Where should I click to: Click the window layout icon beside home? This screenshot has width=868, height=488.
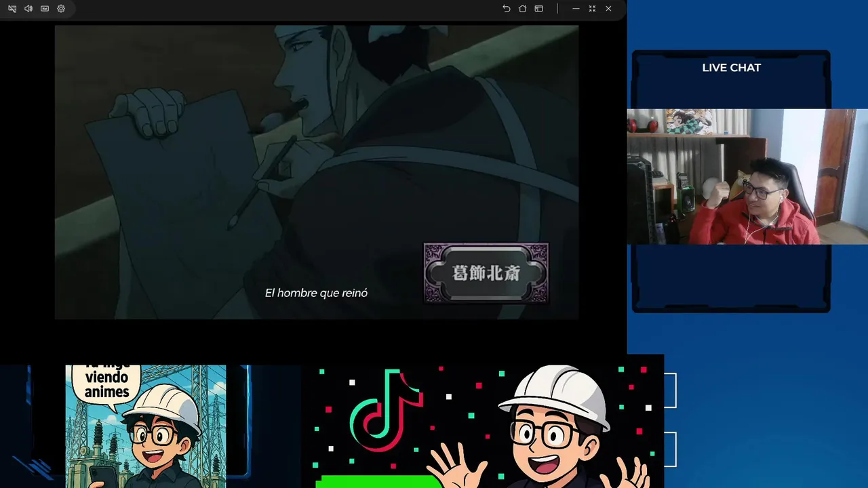click(x=539, y=9)
